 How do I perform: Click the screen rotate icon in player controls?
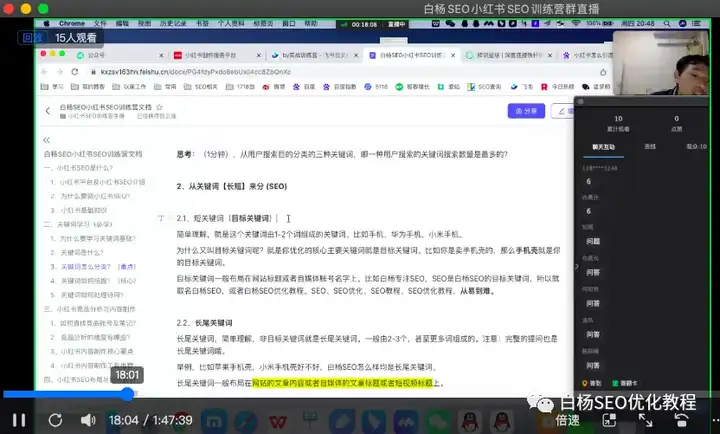681,420
